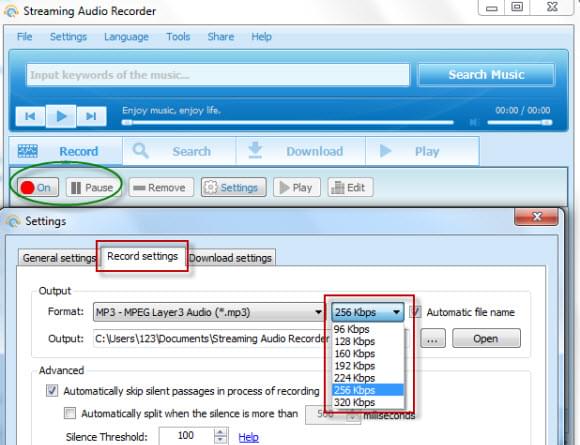The image size is (580, 445).
Task: Switch to the Search tab
Action: click(x=179, y=151)
